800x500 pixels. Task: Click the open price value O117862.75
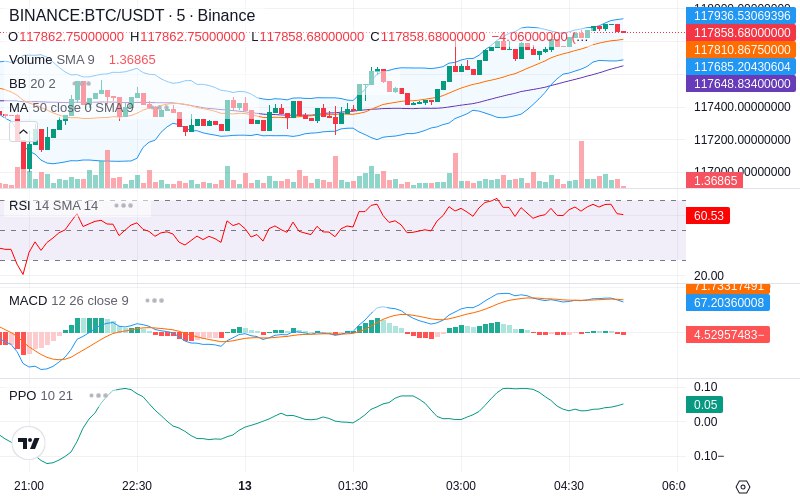click(x=66, y=37)
